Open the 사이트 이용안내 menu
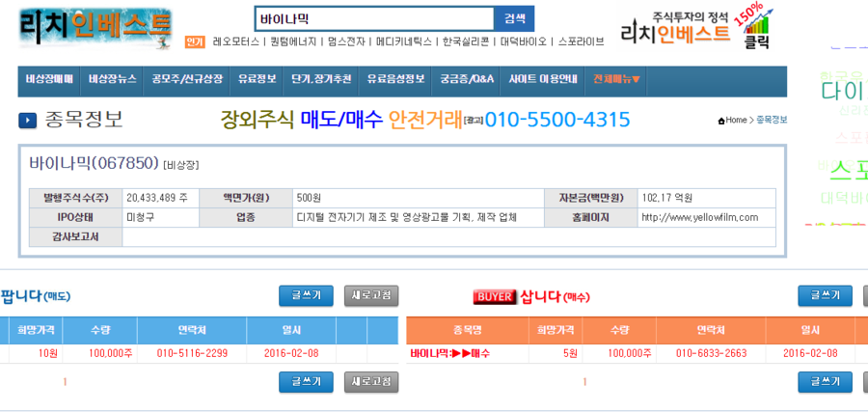 543,78
